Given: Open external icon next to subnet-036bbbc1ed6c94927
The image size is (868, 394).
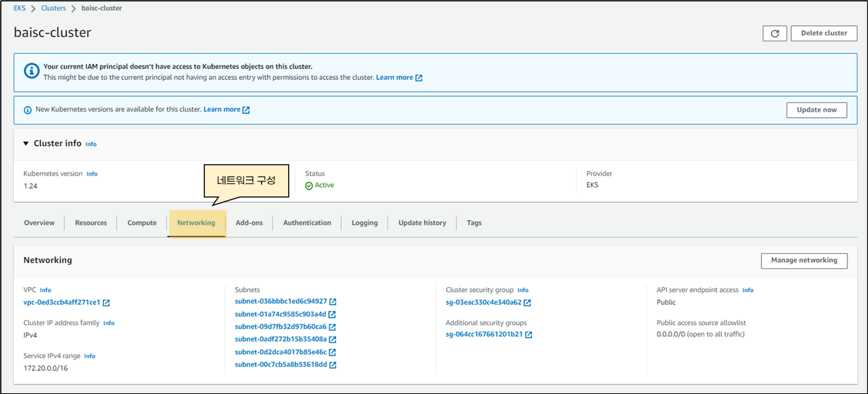Looking at the screenshot, I should coord(333,302).
